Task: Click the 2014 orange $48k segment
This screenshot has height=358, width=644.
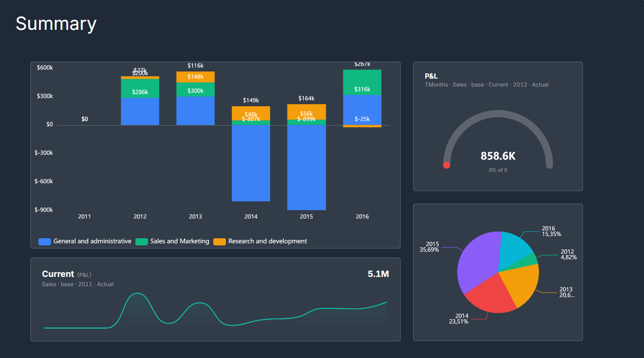Action: [x=251, y=113]
